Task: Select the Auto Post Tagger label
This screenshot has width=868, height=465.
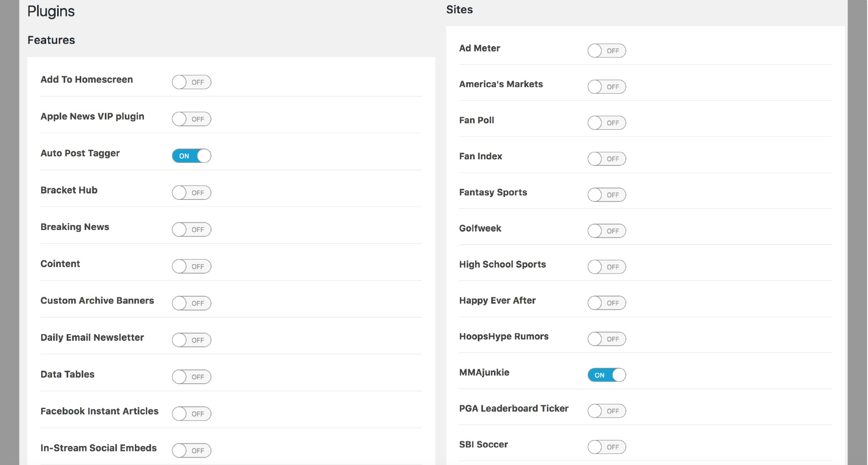Action: (x=80, y=153)
